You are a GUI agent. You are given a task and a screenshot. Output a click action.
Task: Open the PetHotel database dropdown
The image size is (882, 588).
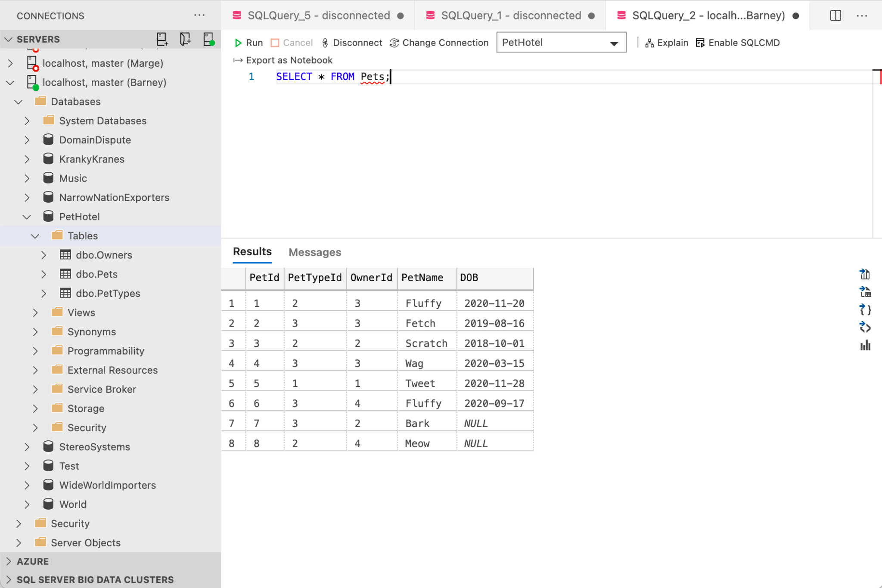[561, 43]
